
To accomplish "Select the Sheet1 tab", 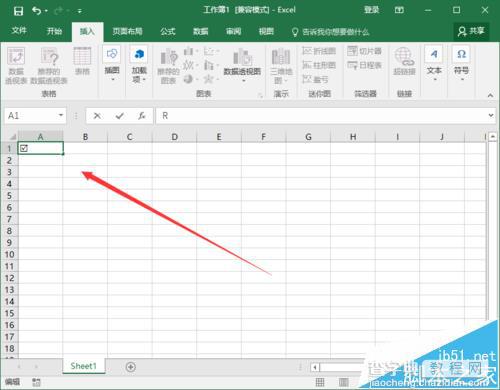I will (84, 366).
